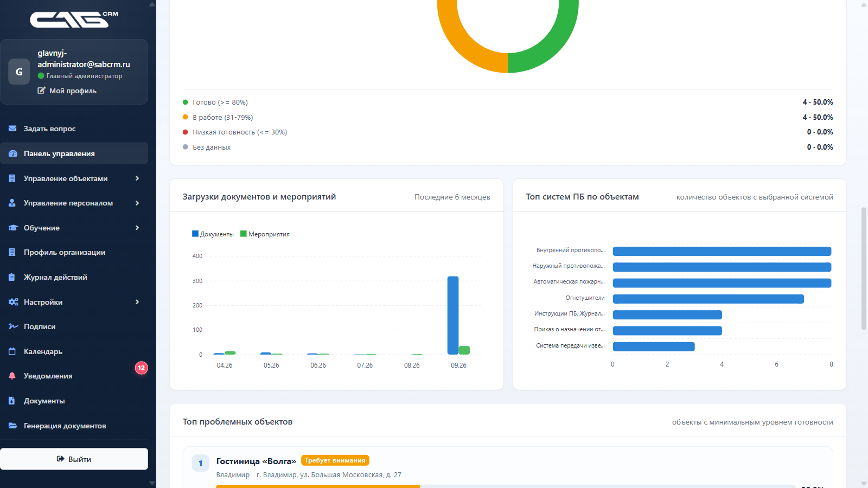The width and height of the screenshot is (868, 488).
Task: Click the building icon next to Управление объектами
Action: coord(12,178)
